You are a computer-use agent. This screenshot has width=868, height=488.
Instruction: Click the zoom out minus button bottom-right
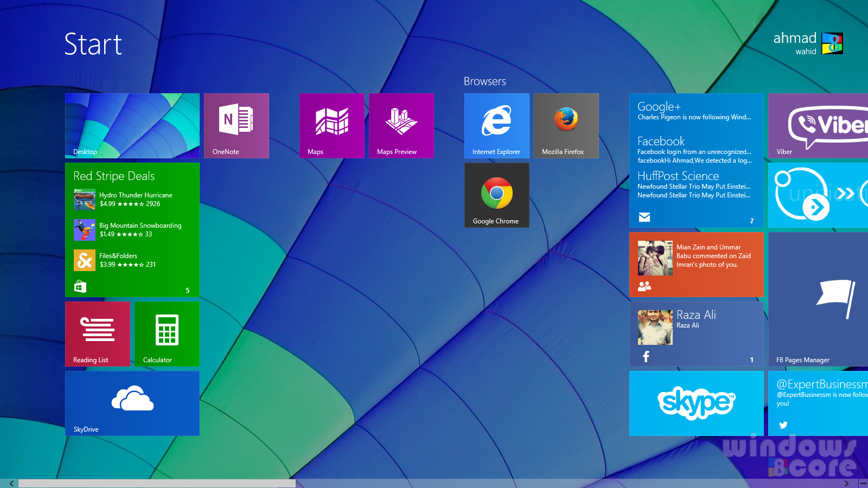pyautogui.click(x=863, y=483)
